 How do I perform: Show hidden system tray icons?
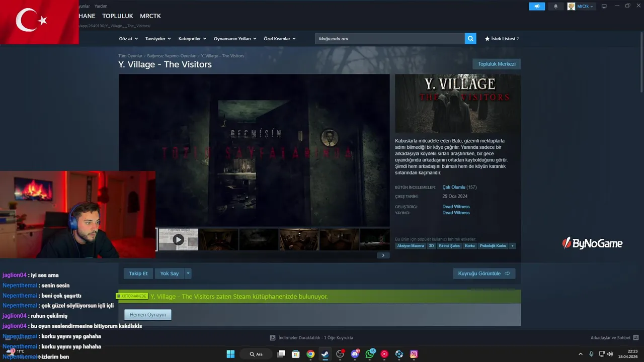(x=580, y=354)
